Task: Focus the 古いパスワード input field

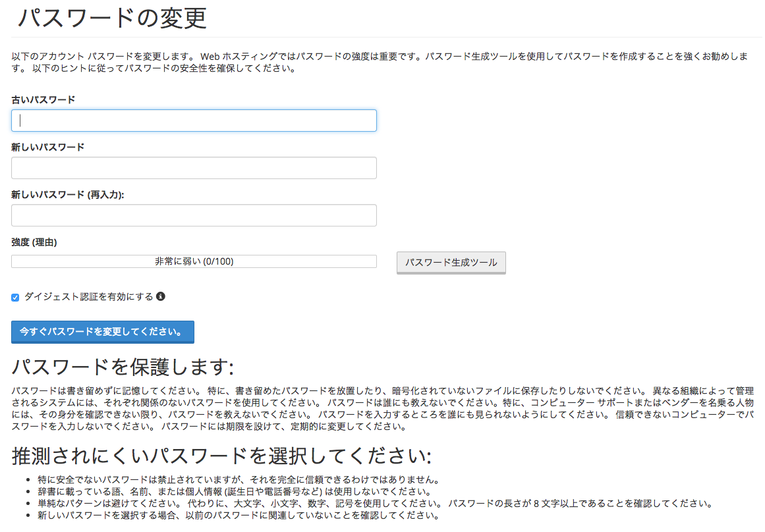Action: [x=194, y=120]
